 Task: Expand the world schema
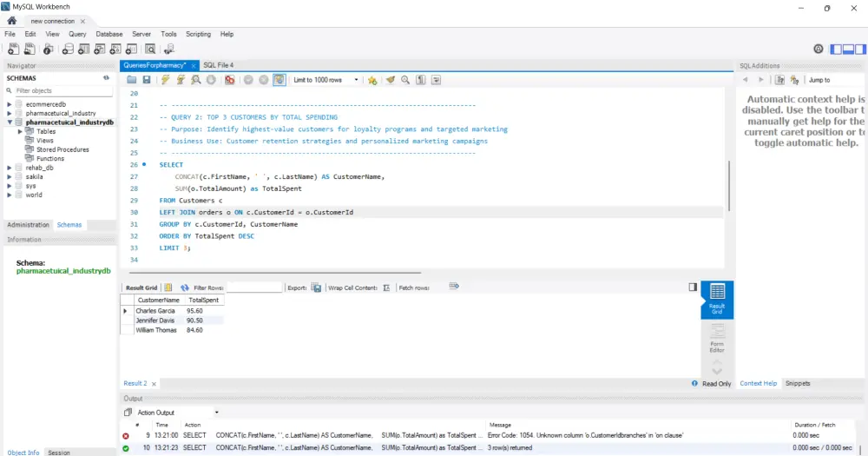(x=10, y=195)
